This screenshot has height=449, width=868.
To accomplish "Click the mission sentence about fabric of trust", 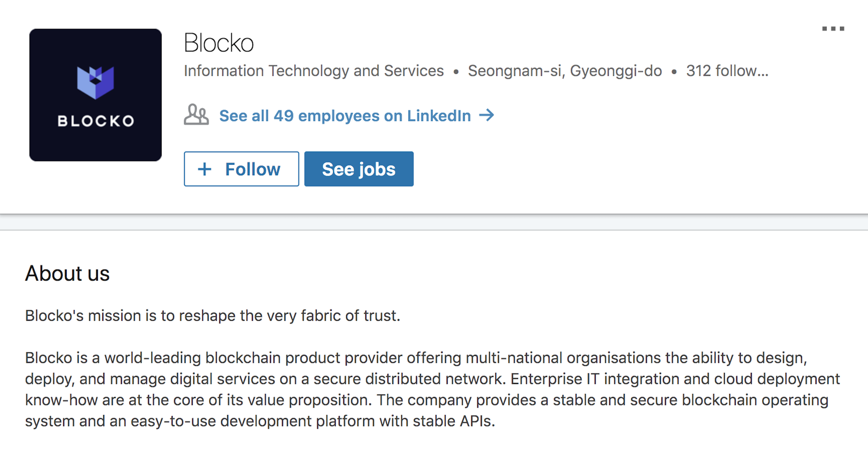I will coord(212,316).
